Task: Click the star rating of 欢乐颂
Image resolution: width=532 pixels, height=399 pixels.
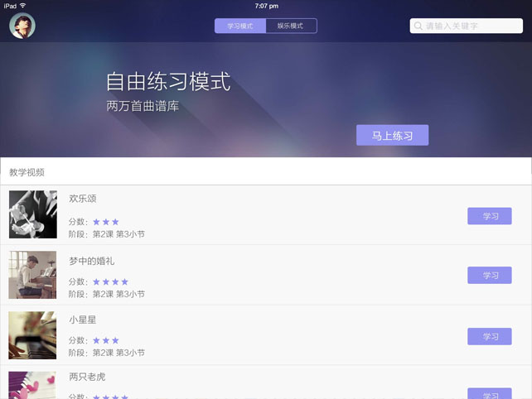Action: coord(106,222)
